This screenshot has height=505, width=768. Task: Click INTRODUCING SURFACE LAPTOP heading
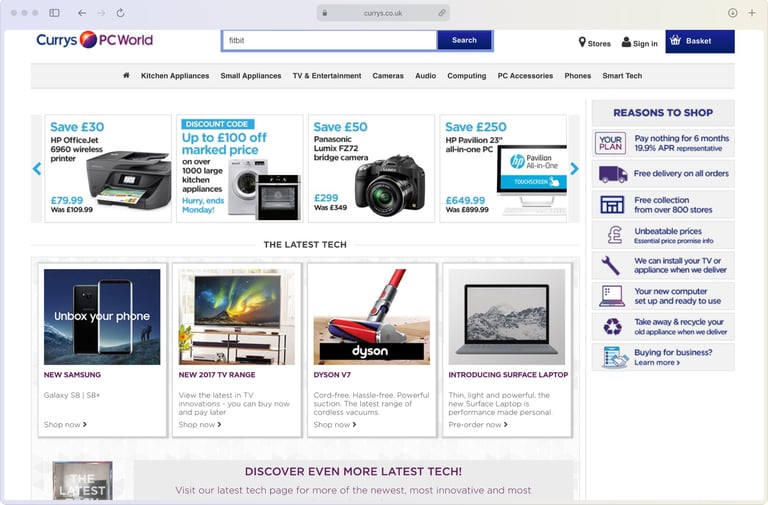click(508, 375)
